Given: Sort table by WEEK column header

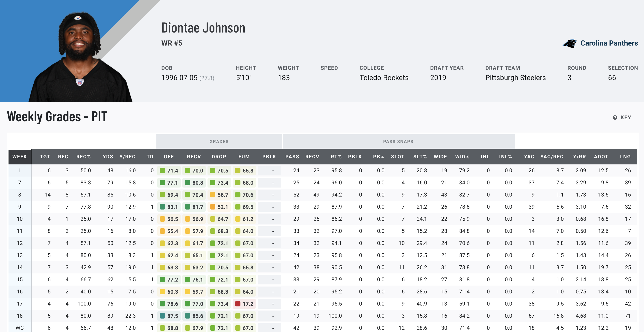Looking at the screenshot, I should (19, 157).
